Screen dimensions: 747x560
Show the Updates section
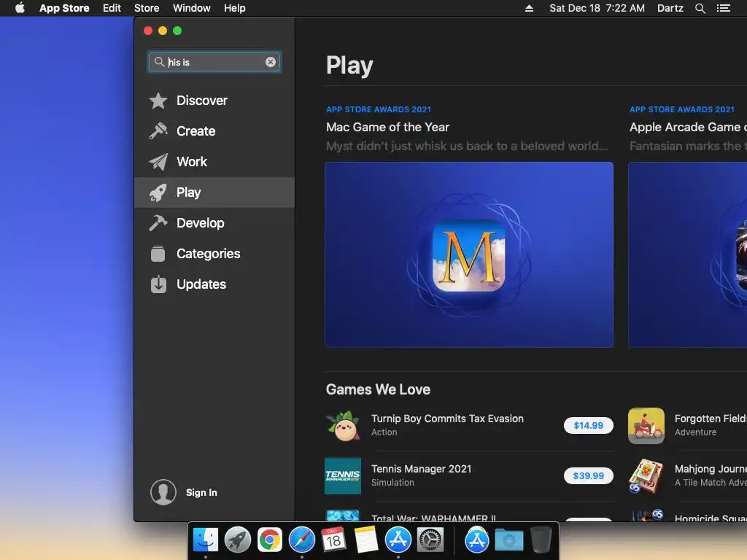[214, 284]
